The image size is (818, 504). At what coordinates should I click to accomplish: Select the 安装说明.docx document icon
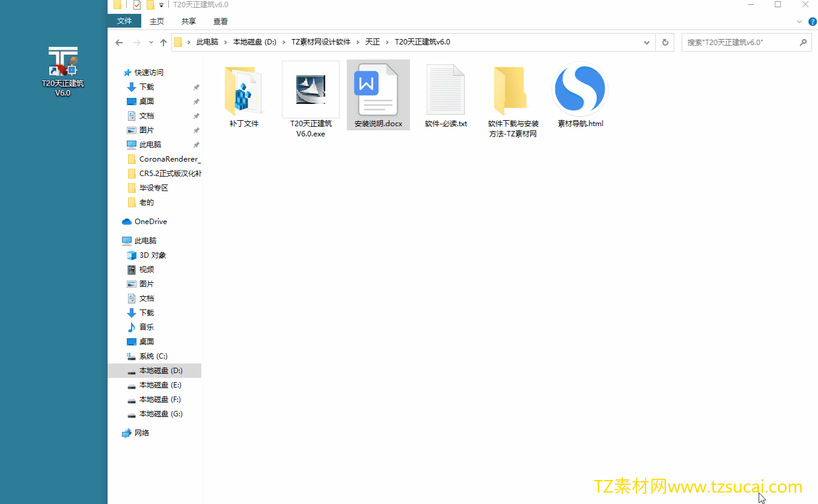pyautogui.click(x=378, y=90)
